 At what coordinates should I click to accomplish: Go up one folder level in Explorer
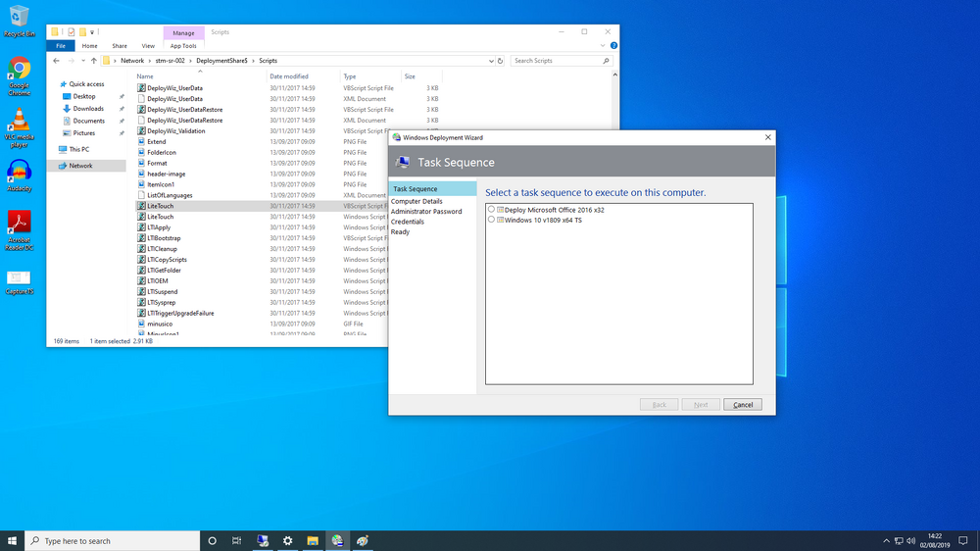tap(94, 61)
